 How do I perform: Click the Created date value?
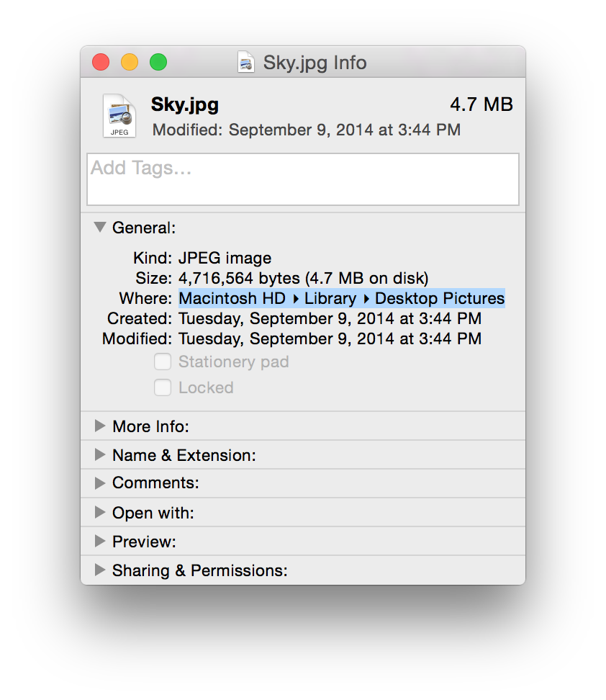click(330, 318)
